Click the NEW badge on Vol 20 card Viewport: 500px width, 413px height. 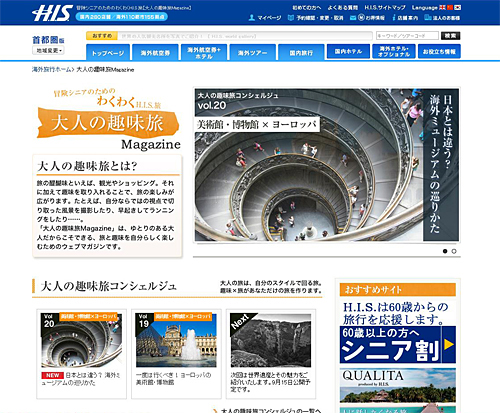pyautogui.click(x=52, y=375)
